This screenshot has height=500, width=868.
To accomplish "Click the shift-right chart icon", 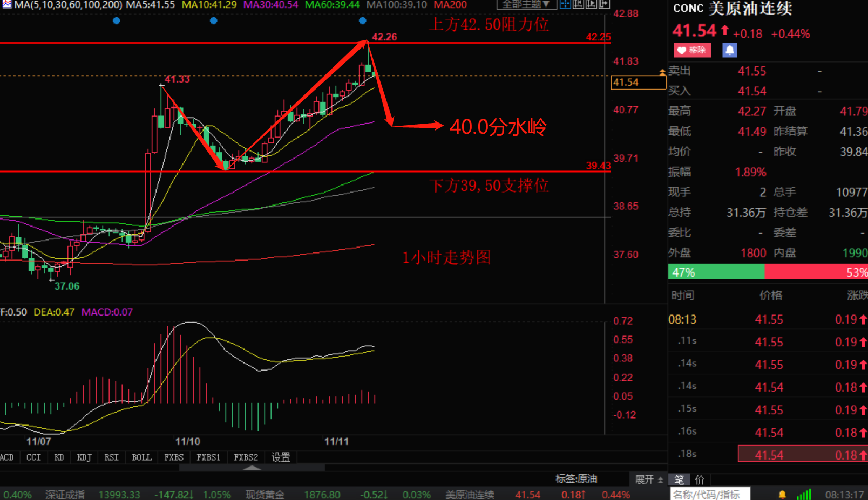I will point(604,4).
